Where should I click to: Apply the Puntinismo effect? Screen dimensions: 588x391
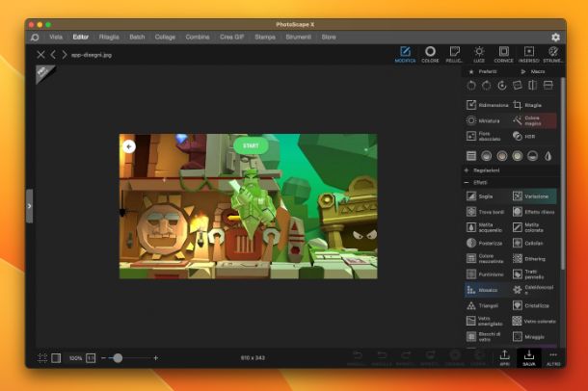(x=485, y=274)
